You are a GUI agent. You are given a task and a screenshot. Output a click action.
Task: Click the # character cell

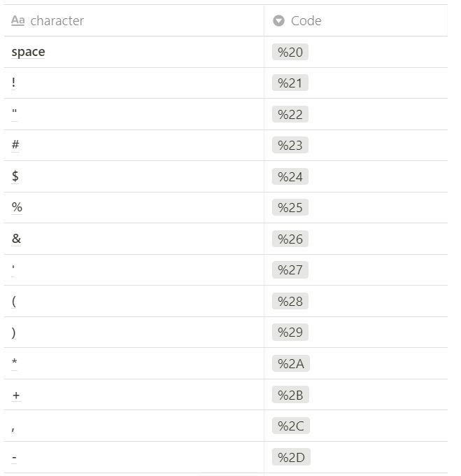click(15, 146)
